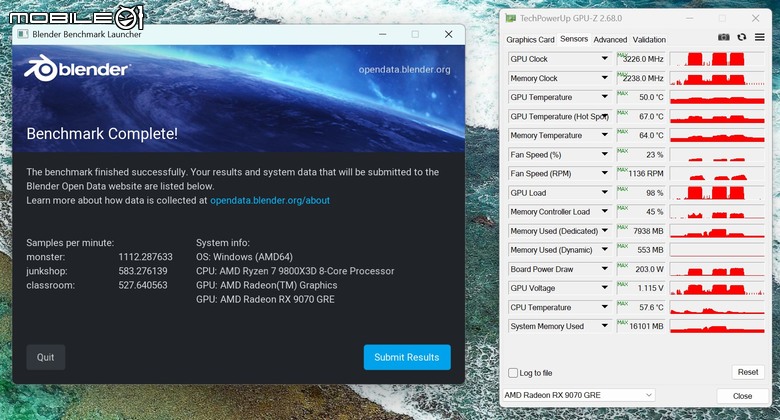This screenshot has width=780, height=420.
Task: Enable the Log to file checkbox
Action: coord(513,373)
